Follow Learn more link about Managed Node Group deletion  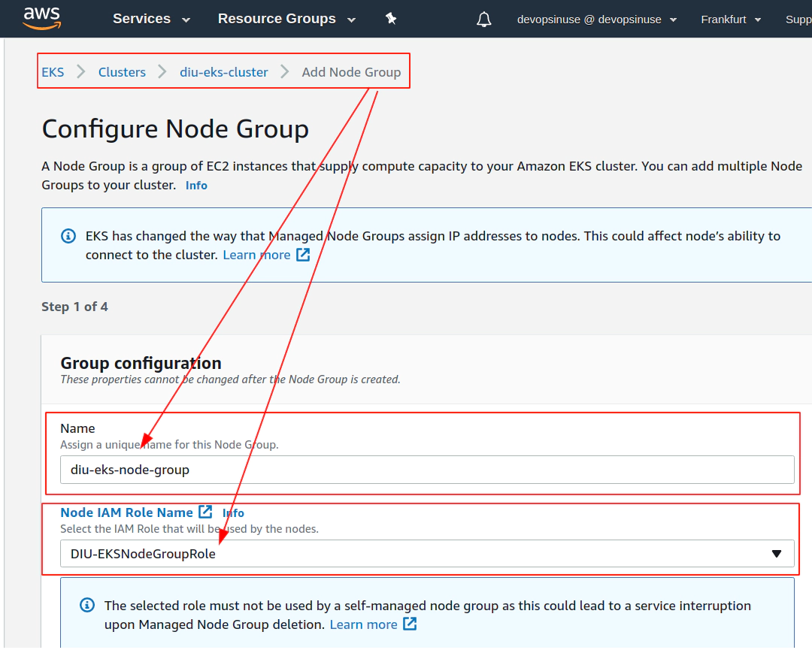[364, 624]
